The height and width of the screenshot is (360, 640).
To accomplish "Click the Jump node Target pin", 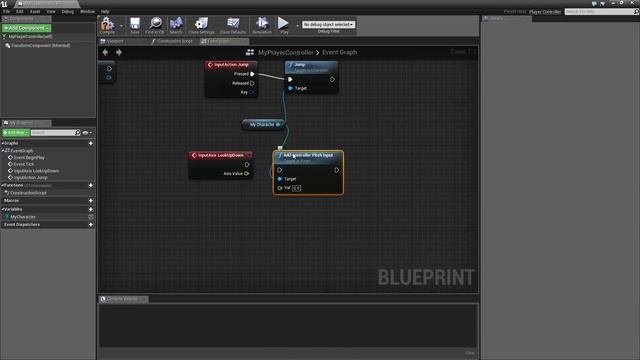I will [291, 88].
